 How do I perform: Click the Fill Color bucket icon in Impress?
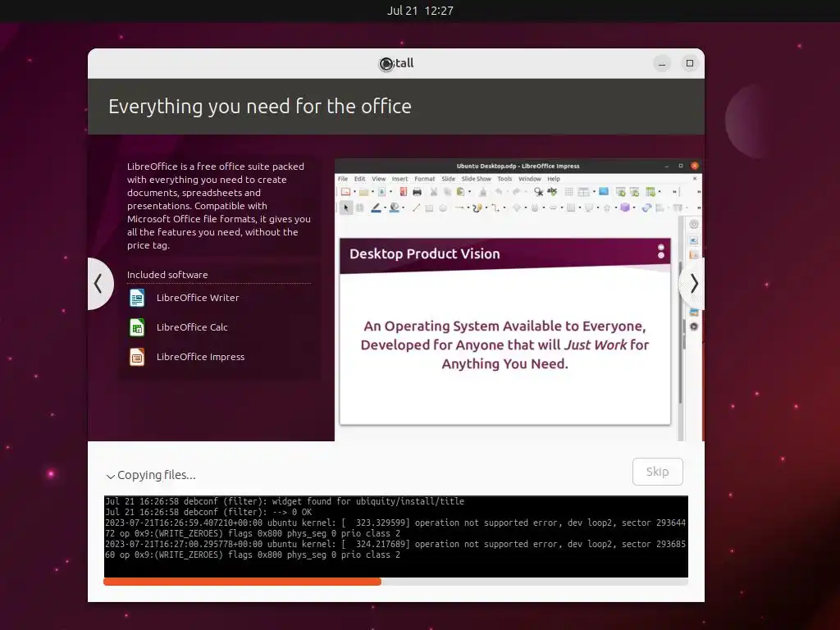coord(395,208)
